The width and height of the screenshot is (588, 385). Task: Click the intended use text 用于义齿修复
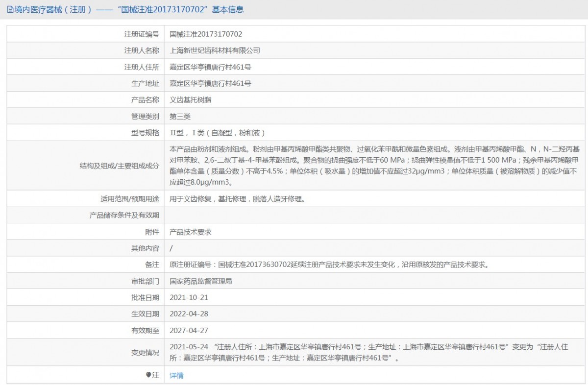[x=238, y=199]
